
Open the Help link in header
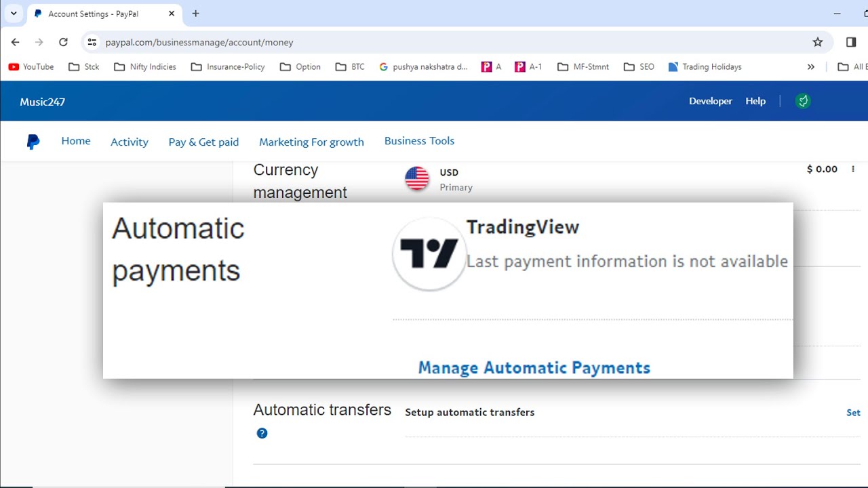[755, 101]
